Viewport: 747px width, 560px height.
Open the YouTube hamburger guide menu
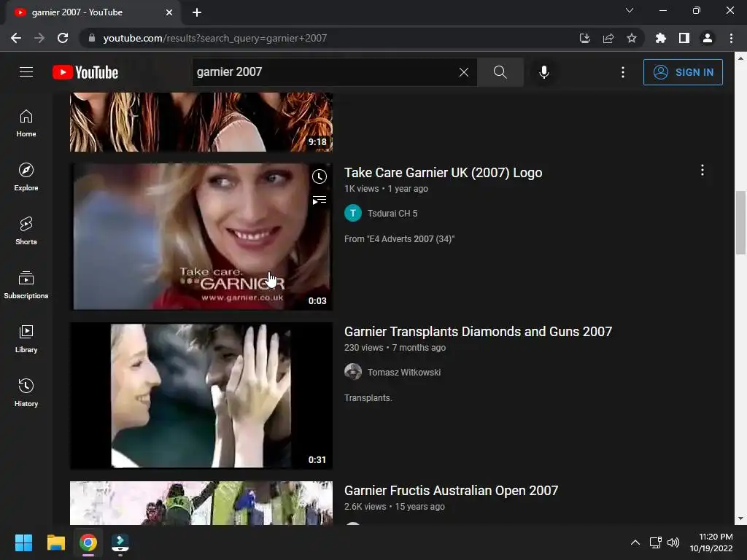coord(26,72)
